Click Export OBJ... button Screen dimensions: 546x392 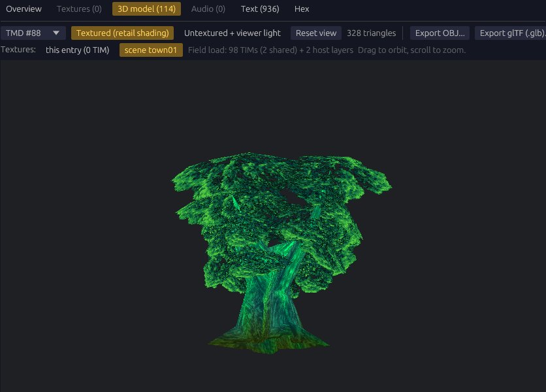coord(440,33)
